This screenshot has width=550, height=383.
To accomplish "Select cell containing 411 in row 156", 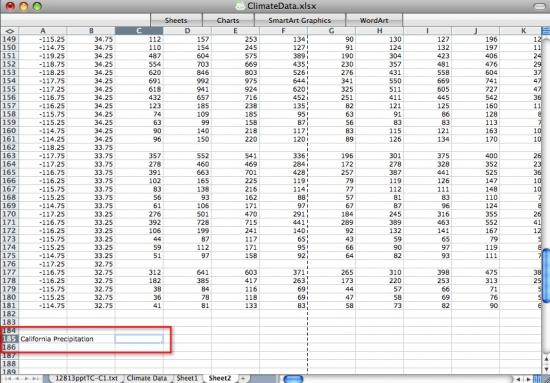I will [x=379, y=98].
